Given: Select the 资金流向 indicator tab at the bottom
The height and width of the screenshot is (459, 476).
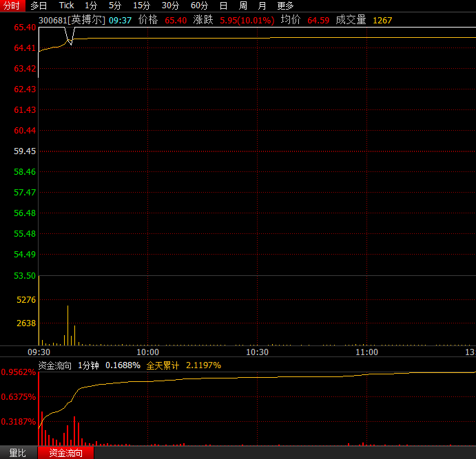Looking at the screenshot, I should click(66, 453).
